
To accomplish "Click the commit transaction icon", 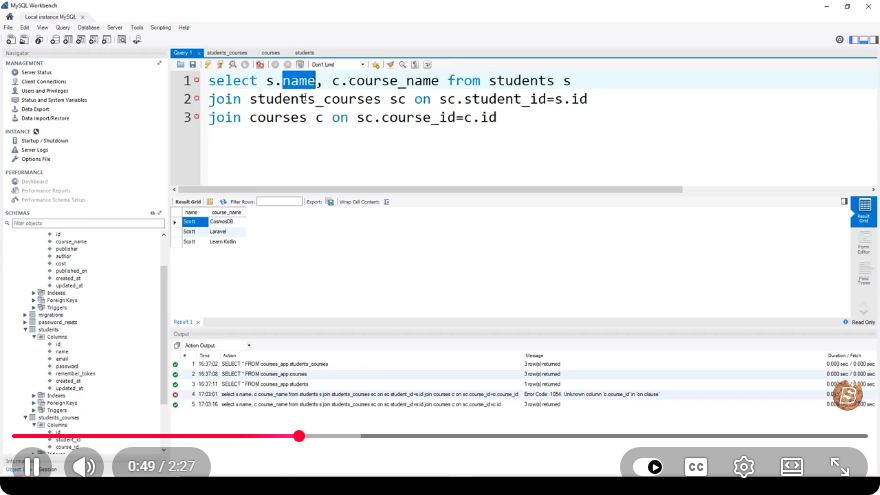I will point(275,65).
